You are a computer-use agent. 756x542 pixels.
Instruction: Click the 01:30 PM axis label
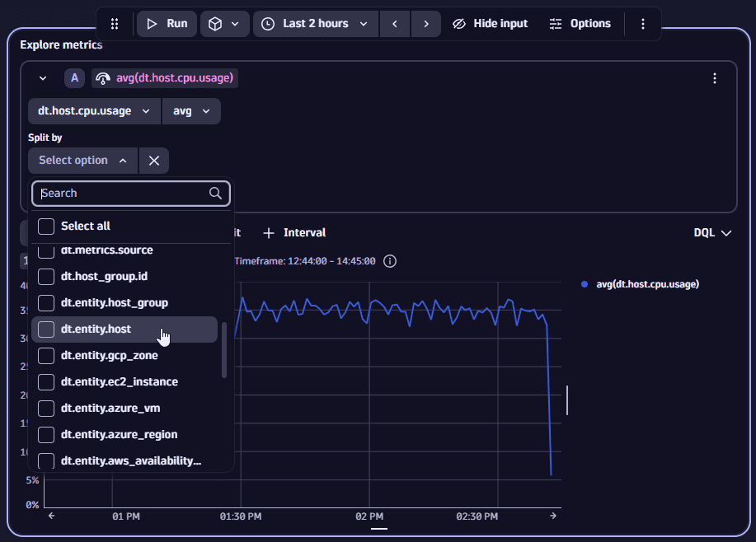[x=241, y=516]
